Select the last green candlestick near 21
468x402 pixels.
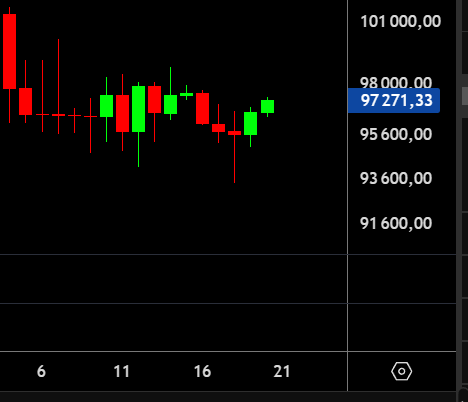pos(267,106)
